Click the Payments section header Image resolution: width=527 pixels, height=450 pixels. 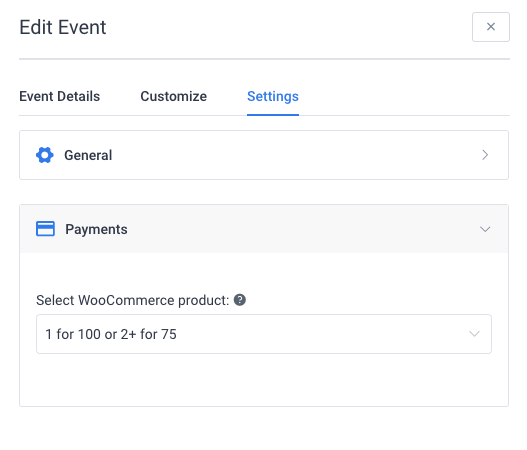pos(264,229)
